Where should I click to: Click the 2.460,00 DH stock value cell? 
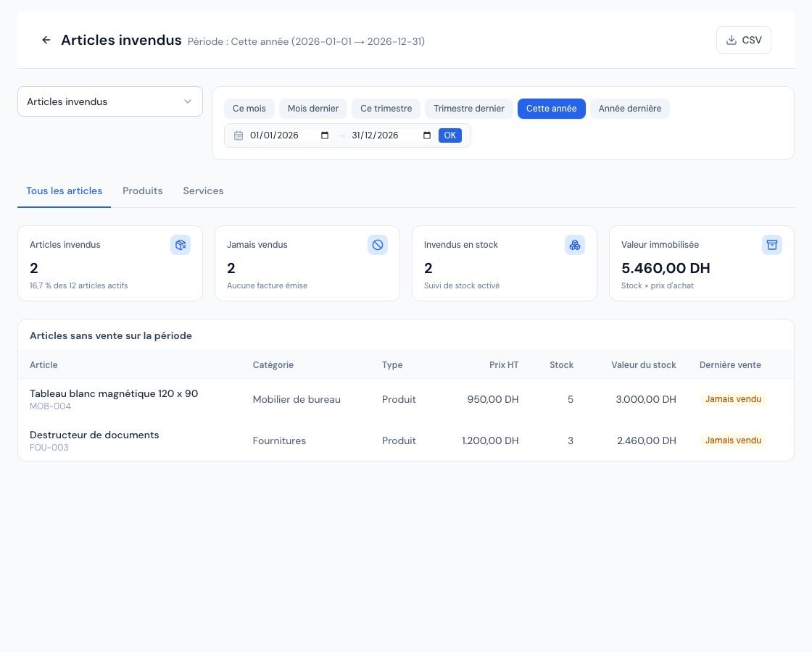tap(646, 441)
